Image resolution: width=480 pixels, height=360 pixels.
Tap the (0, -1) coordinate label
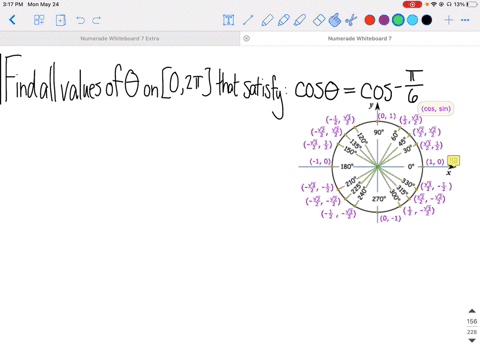390,218
